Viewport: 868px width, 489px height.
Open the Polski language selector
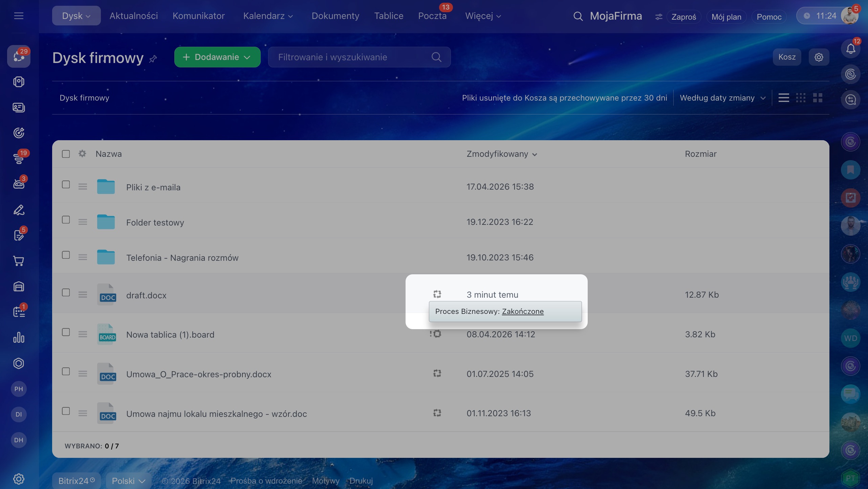pos(128,481)
